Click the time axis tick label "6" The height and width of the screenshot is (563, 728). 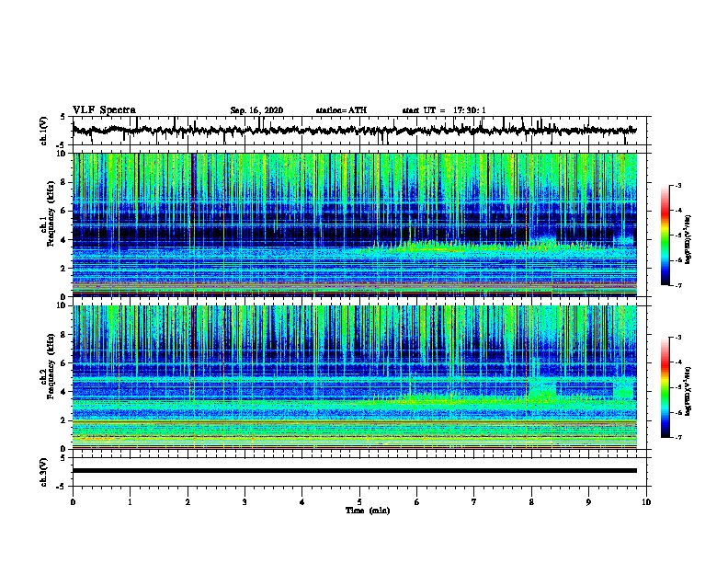417,502
